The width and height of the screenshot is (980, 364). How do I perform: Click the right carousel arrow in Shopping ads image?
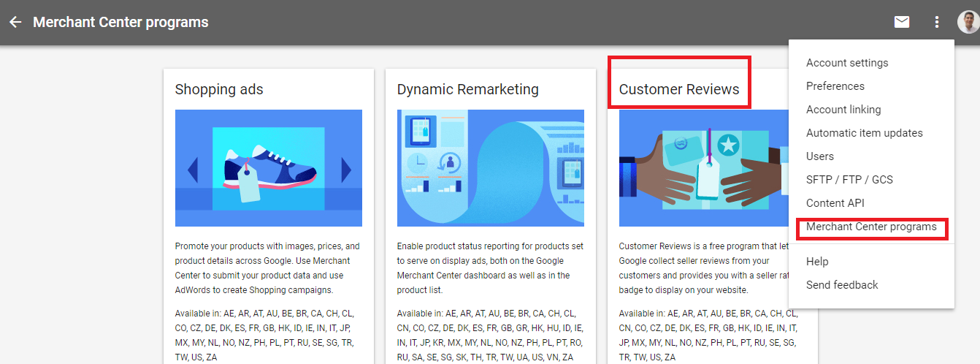[x=346, y=170]
